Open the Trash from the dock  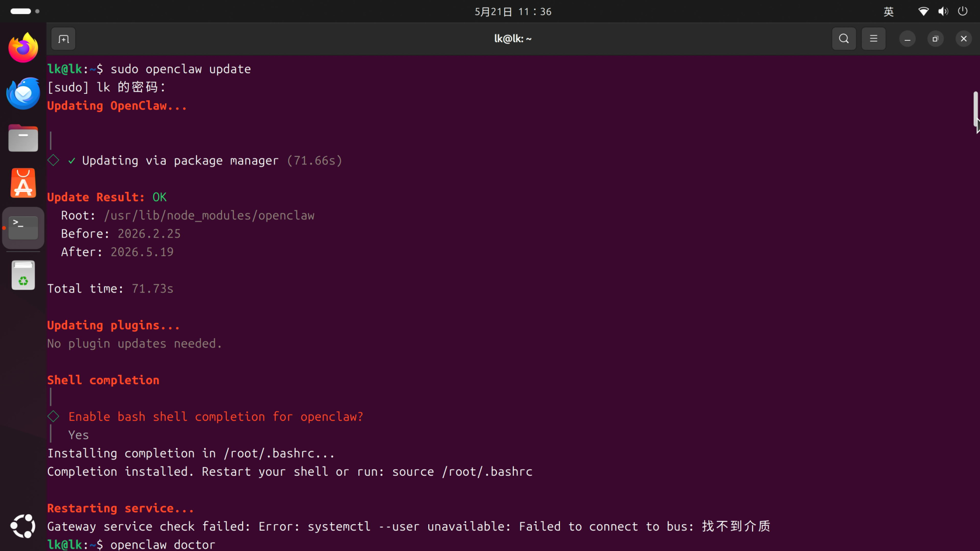pos(23,275)
